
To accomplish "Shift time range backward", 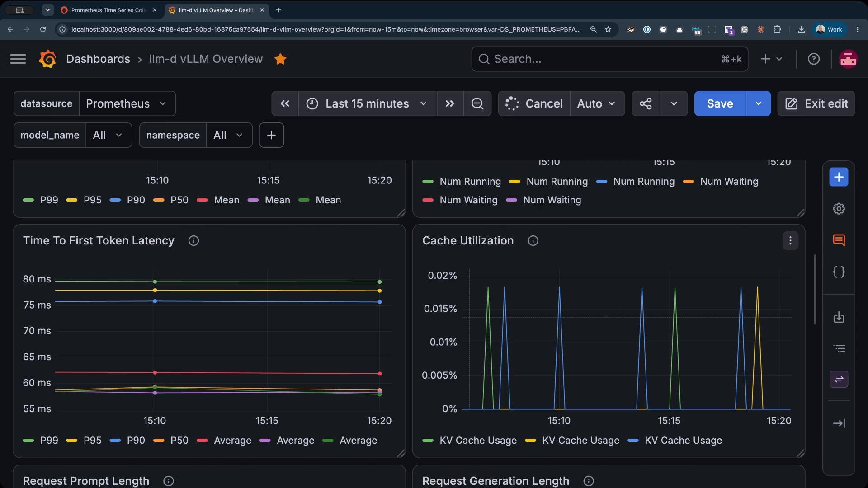I will 285,103.
